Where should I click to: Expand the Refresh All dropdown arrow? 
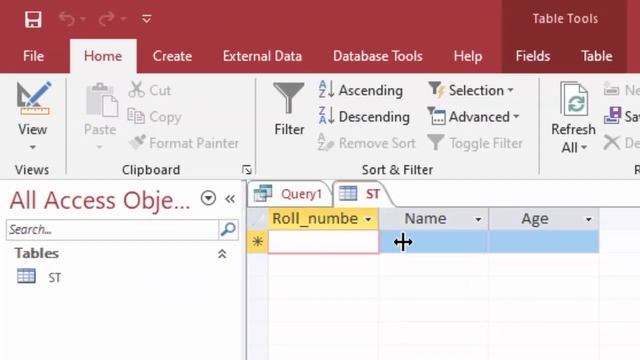pos(584,147)
